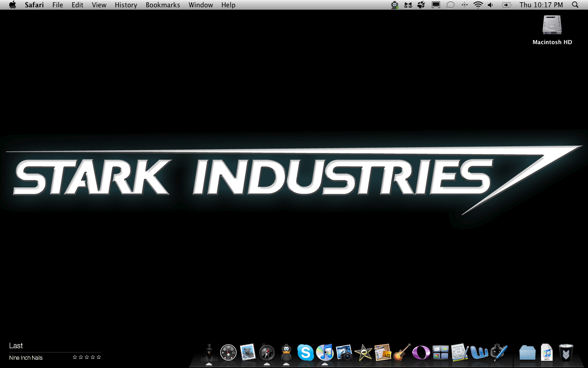Open Finder from the Dock's hat-man icon

(x=209, y=352)
